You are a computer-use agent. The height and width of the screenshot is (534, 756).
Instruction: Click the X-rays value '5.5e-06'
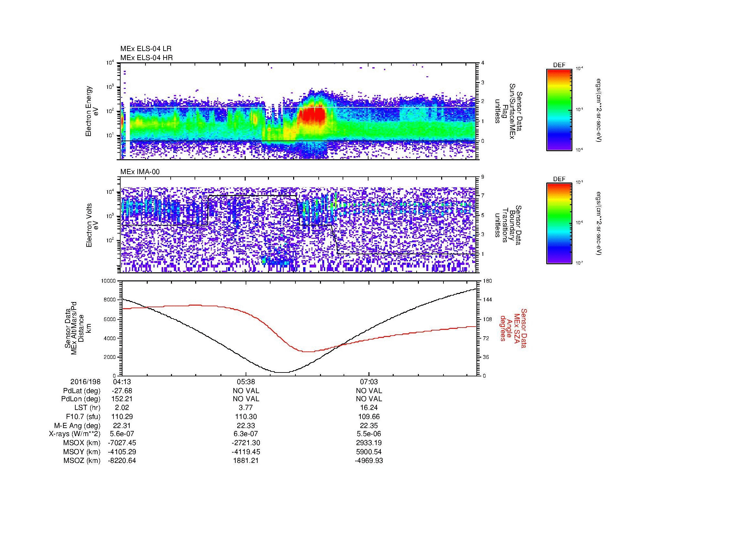pos(369,434)
